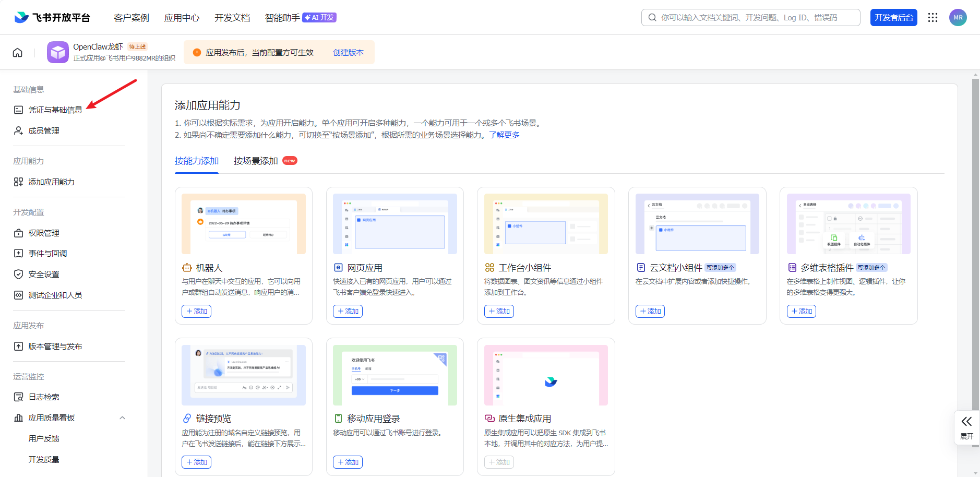
Task: Open 凭证与基础信息 in the sidebar
Action: [55, 110]
